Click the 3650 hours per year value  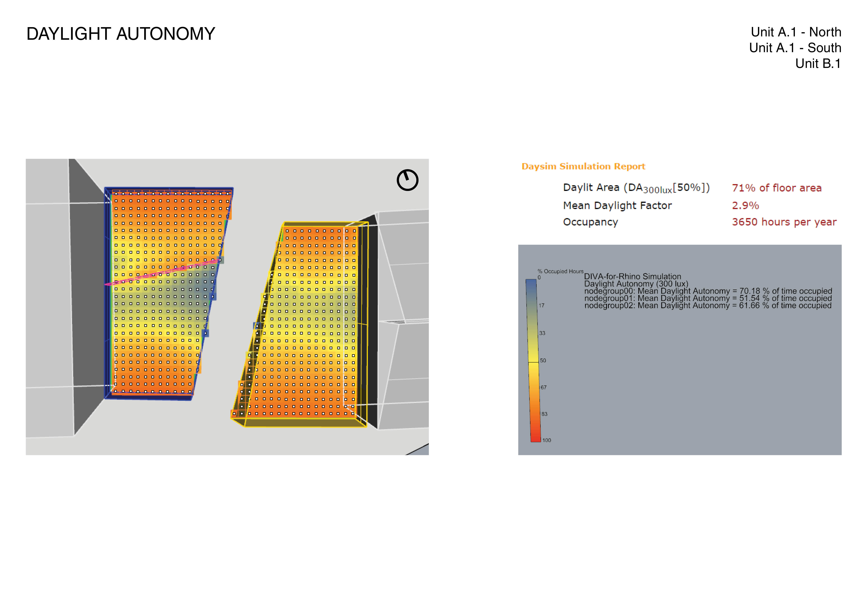(x=784, y=222)
